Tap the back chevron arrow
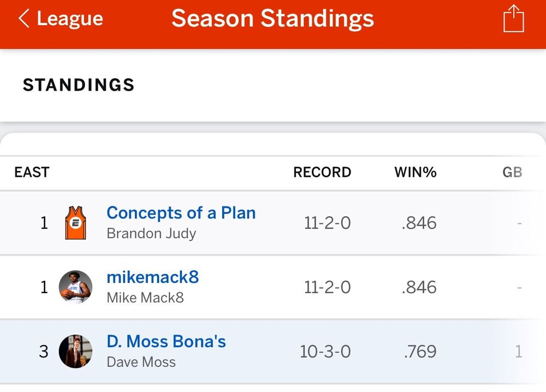Viewport: 546px width, 392px height. 23,19
